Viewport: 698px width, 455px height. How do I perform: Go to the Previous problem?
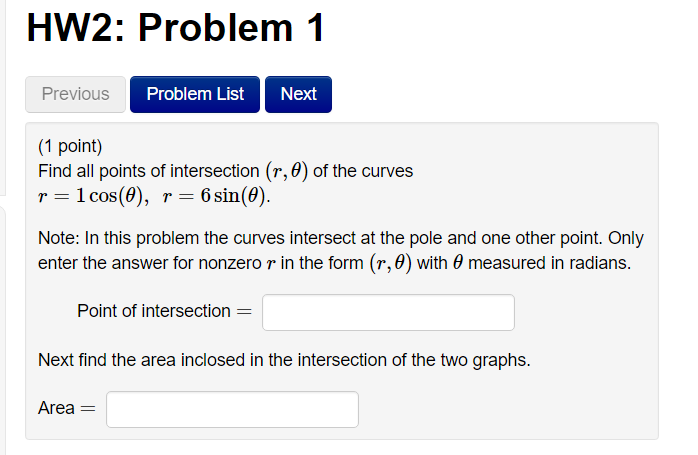[75, 94]
